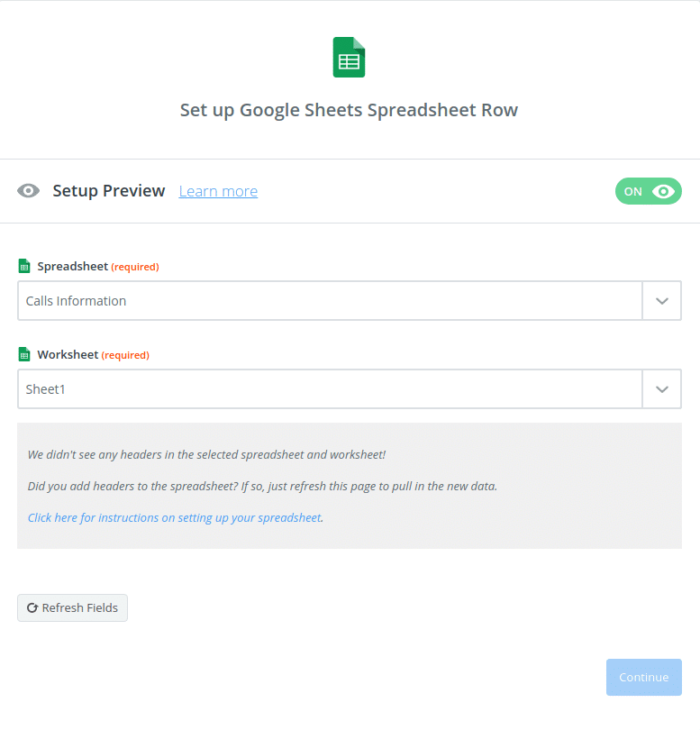Click the Setup Preview heading text
This screenshot has width=700, height=730.
[x=109, y=190]
